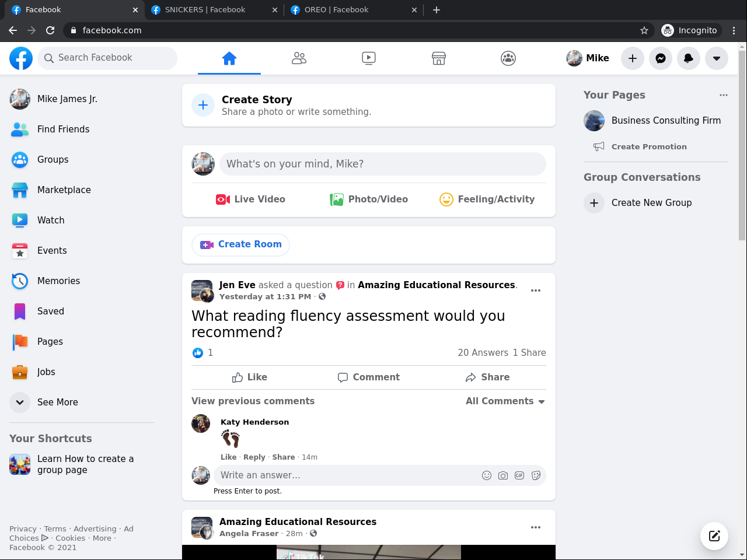This screenshot has width=747, height=560.
Task: Click the like reaction count icon
Action: [x=198, y=353]
